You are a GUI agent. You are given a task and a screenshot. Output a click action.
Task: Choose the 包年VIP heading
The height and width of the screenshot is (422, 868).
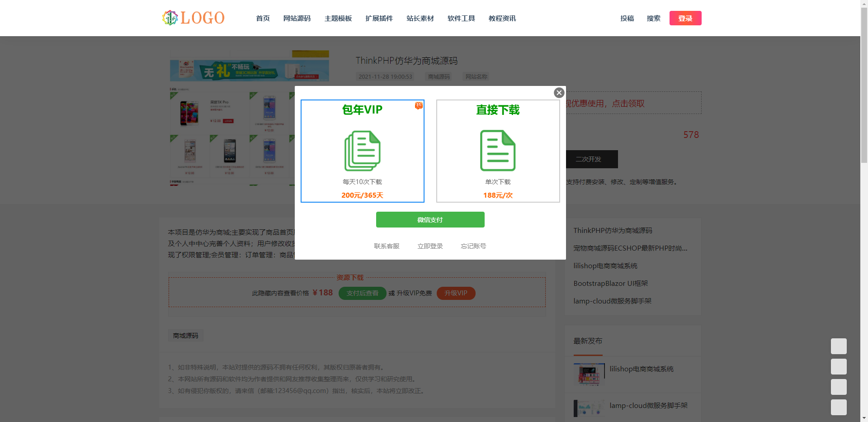click(362, 110)
